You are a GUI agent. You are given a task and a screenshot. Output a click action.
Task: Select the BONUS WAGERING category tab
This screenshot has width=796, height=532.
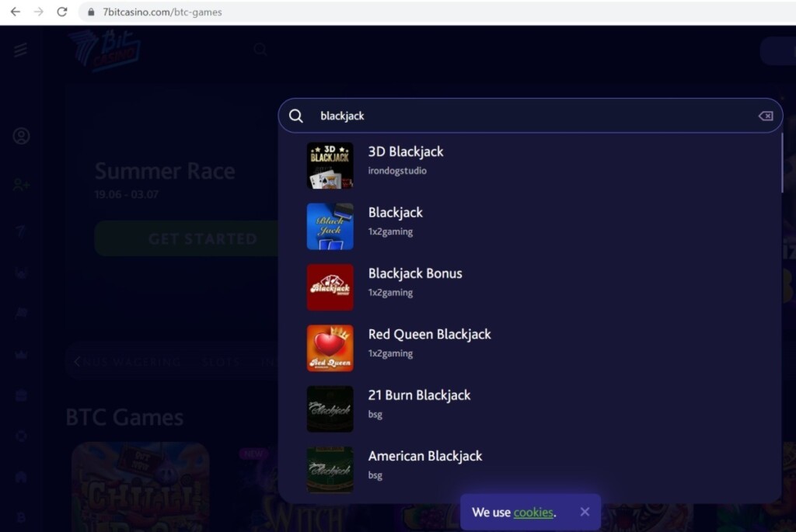coord(132,362)
